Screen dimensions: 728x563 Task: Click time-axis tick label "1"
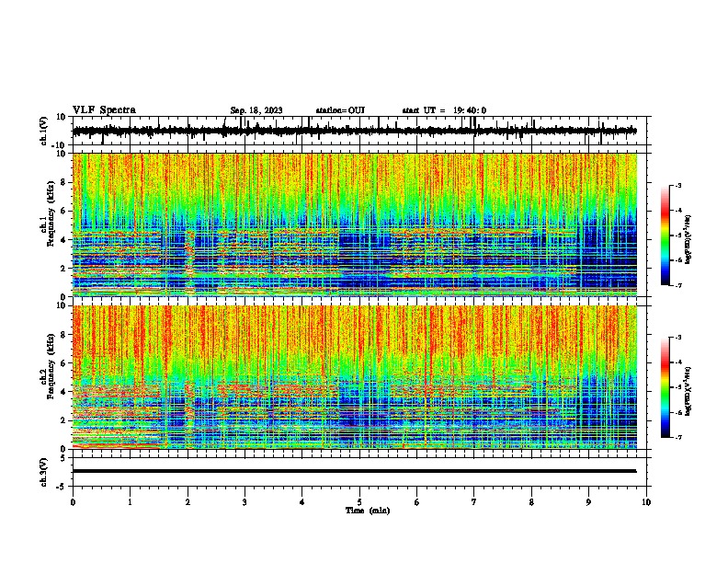130,502
